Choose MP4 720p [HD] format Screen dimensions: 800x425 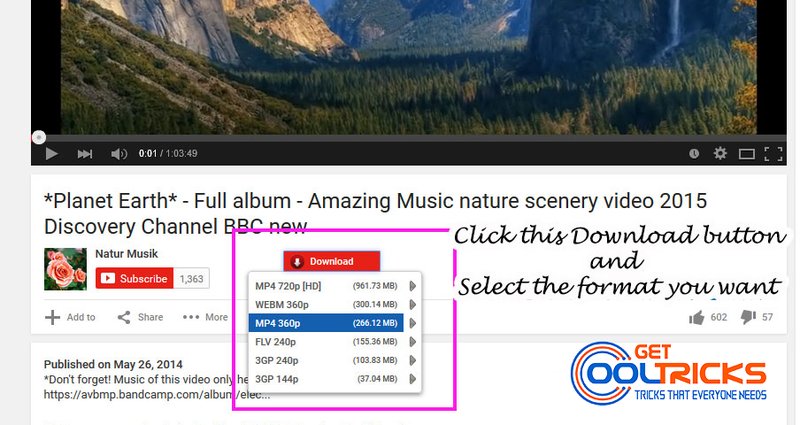327,286
